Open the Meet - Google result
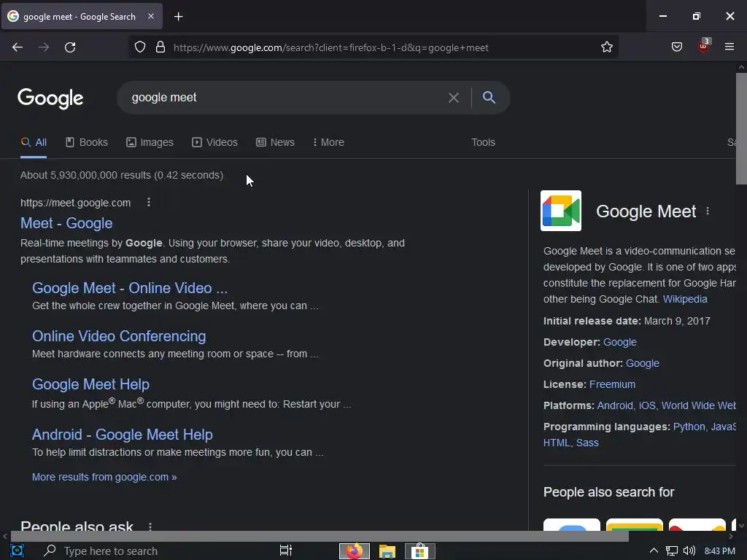 [x=66, y=223]
